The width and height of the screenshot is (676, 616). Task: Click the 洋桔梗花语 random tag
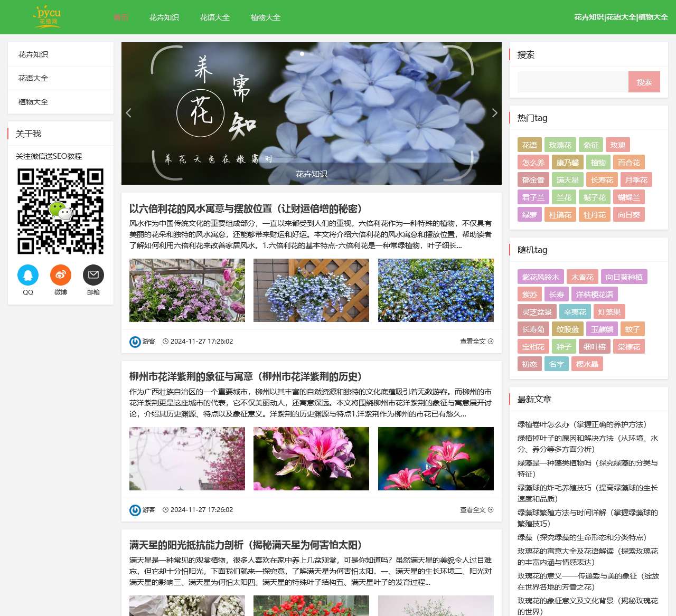point(595,295)
